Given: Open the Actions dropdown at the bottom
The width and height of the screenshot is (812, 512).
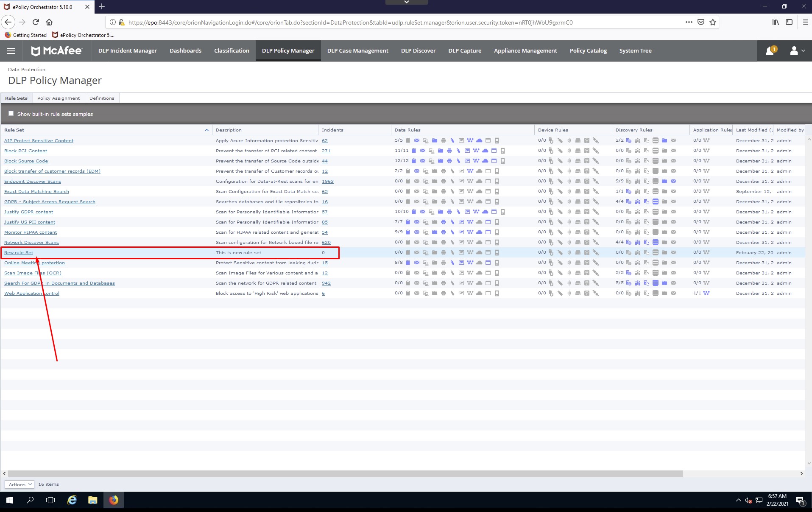Looking at the screenshot, I should [20, 484].
